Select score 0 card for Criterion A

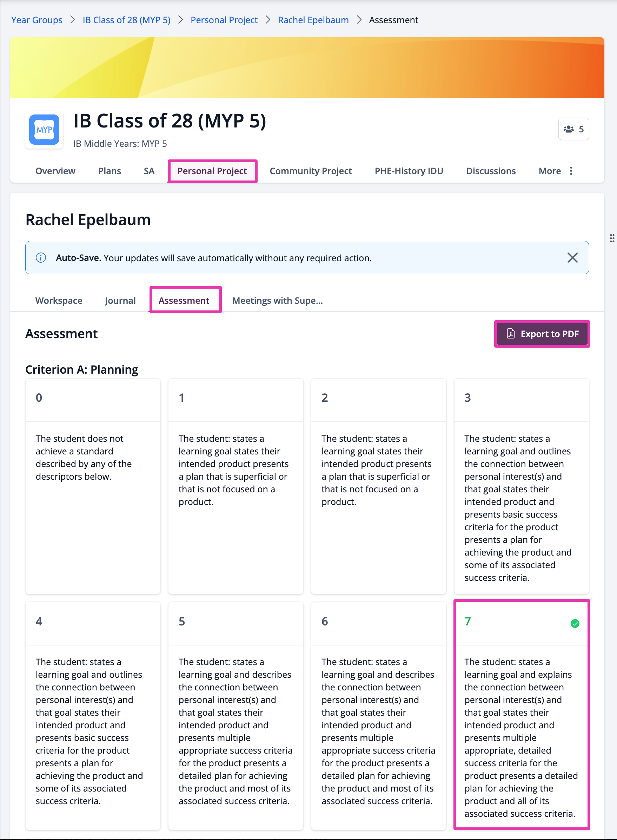pos(93,486)
